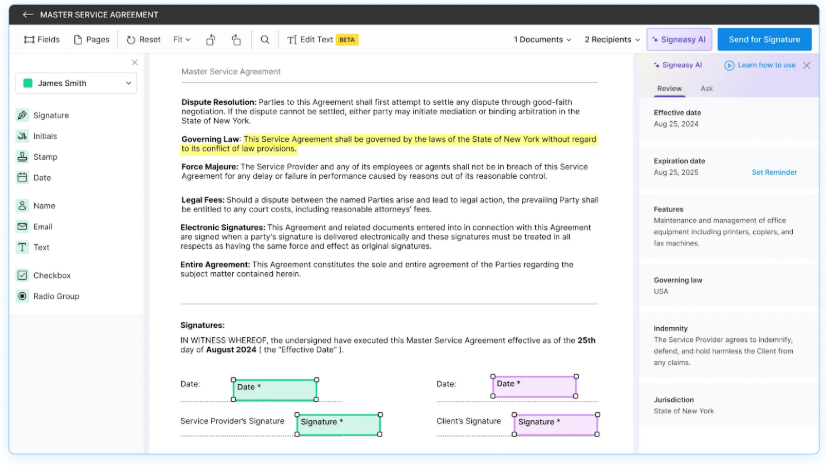Click the Set Reminder link
The image size is (827, 465).
point(774,172)
